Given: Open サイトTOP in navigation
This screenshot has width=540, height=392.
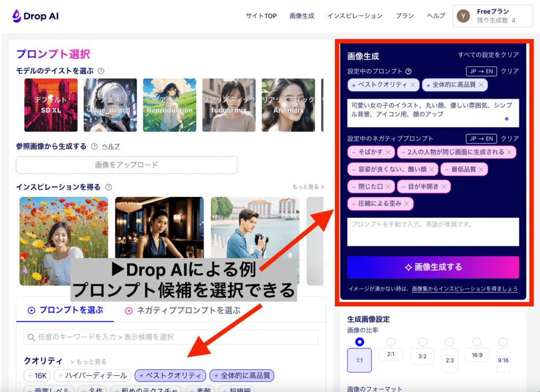Looking at the screenshot, I should [x=261, y=16].
